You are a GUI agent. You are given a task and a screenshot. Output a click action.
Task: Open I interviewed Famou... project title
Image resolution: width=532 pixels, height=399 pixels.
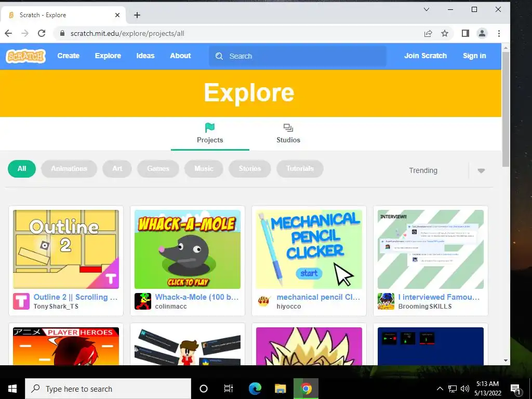pos(439,297)
